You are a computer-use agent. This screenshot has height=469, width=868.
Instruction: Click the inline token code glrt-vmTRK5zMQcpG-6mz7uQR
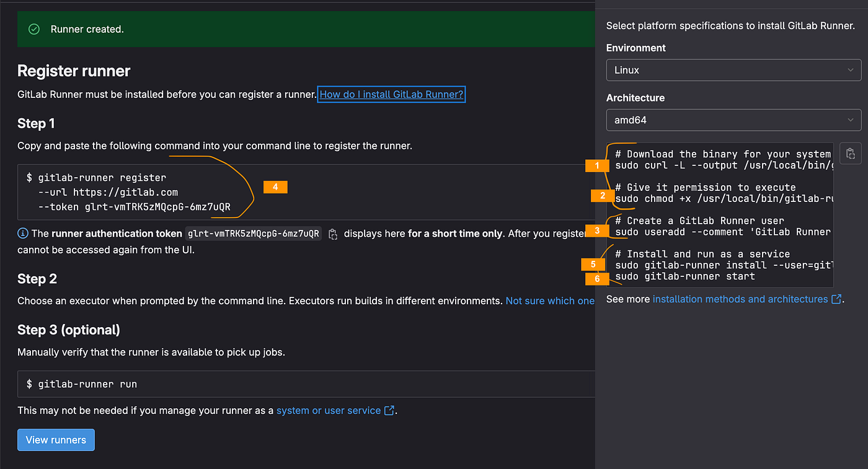pyautogui.click(x=254, y=234)
